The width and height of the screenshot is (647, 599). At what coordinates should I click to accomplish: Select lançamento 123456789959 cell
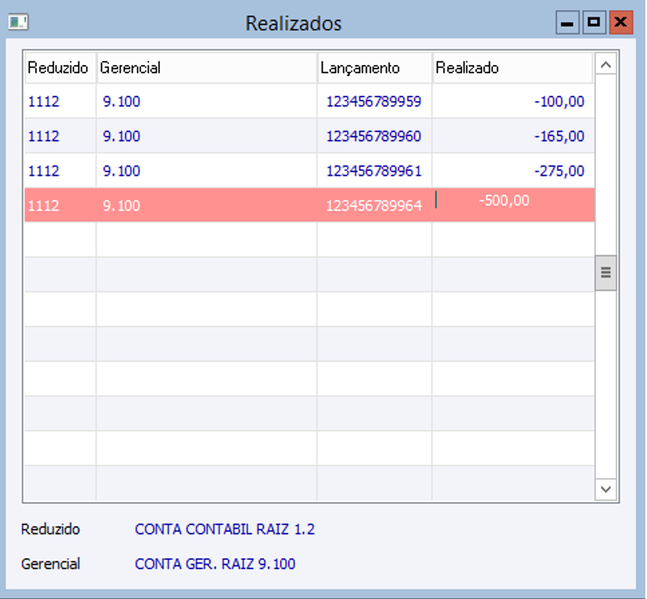click(x=374, y=101)
